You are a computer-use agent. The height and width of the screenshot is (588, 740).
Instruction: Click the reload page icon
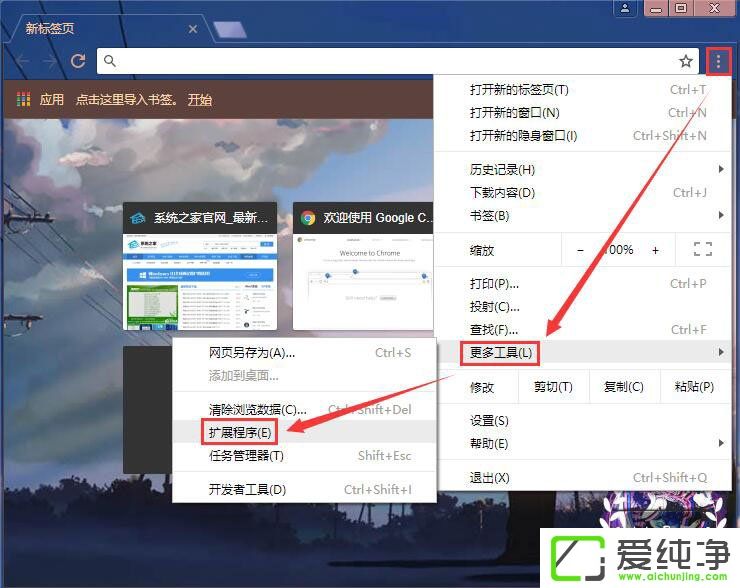(77, 61)
